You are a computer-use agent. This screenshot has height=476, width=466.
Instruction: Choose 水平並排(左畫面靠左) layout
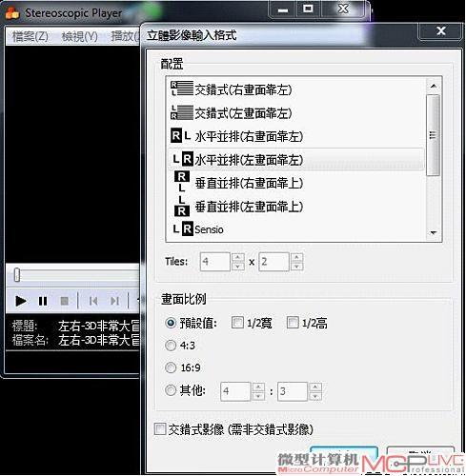[295, 160]
